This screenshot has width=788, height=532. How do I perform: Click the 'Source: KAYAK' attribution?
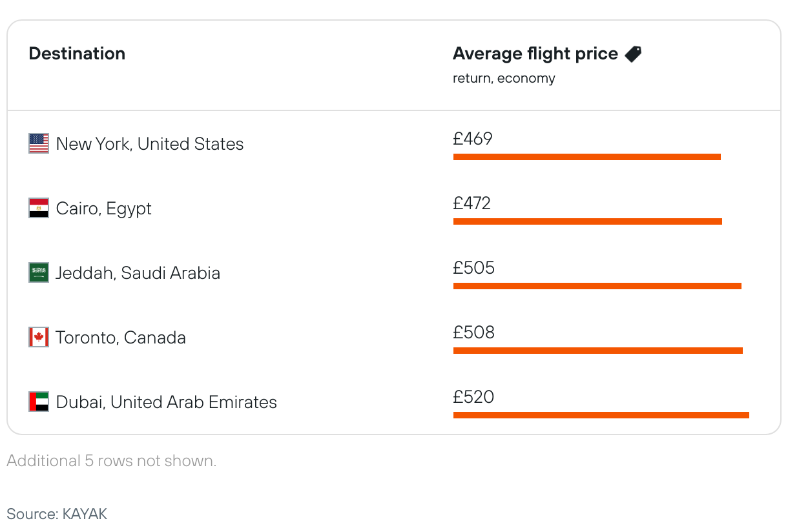[57, 514]
